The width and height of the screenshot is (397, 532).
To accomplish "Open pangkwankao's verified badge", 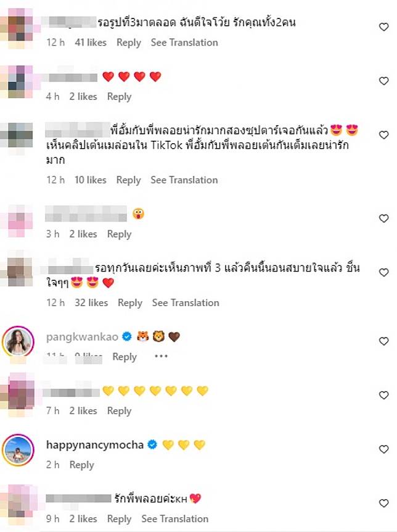I will point(127,336).
